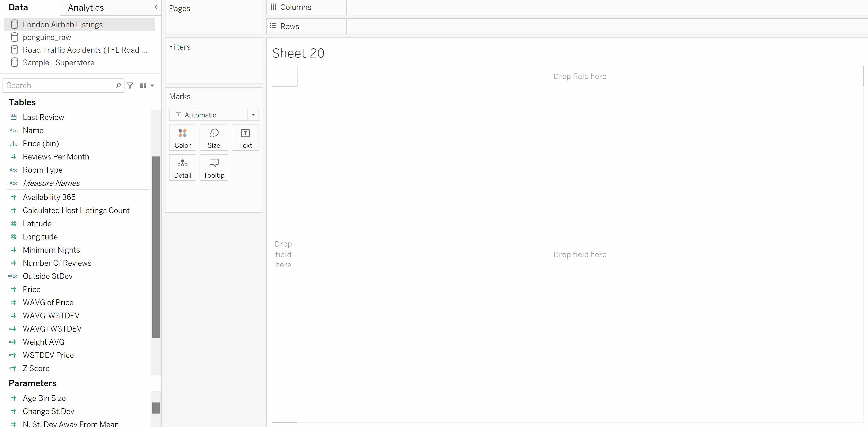Select the Latitude geographic field
The height and width of the screenshot is (427, 868).
click(37, 223)
